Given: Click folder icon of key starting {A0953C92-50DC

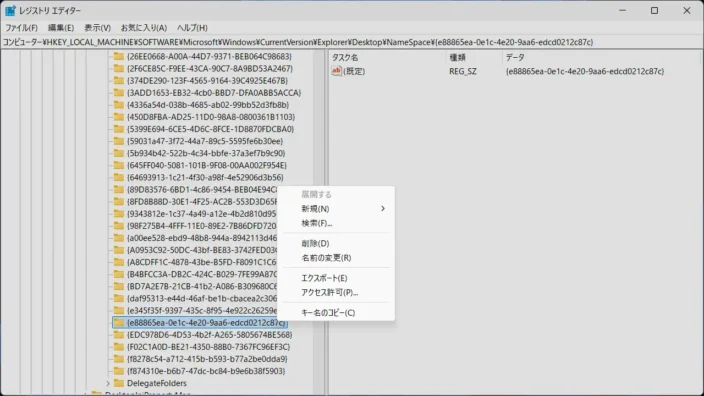Looking at the screenshot, I should point(119,250).
